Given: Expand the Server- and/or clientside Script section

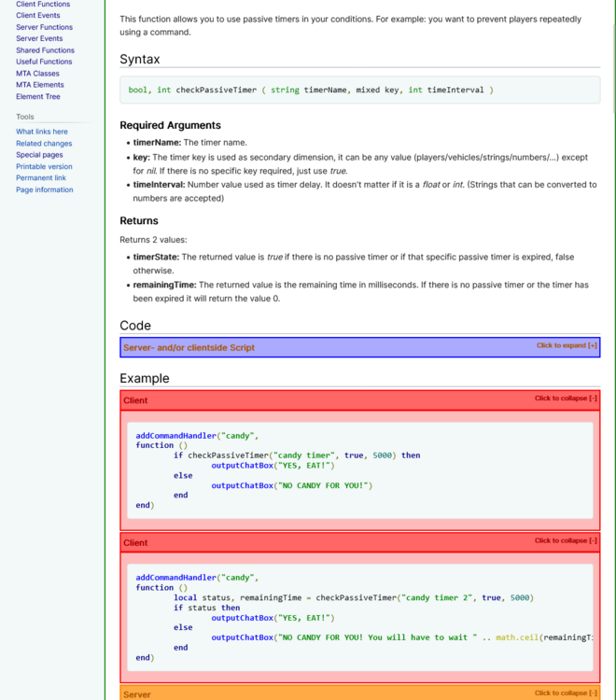Looking at the screenshot, I should (567, 346).
